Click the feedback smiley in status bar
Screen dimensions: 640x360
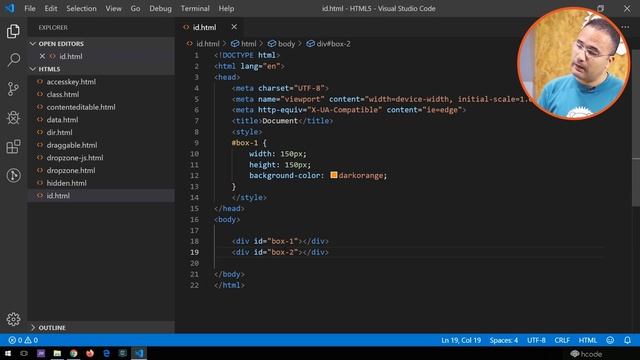point(610,340)
